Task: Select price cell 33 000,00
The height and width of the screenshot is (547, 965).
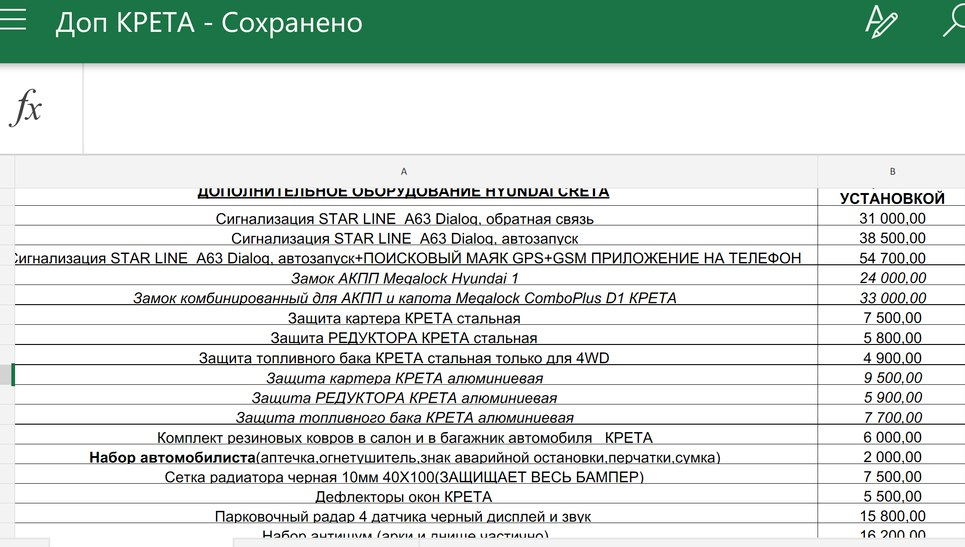Action: point(892,295)
